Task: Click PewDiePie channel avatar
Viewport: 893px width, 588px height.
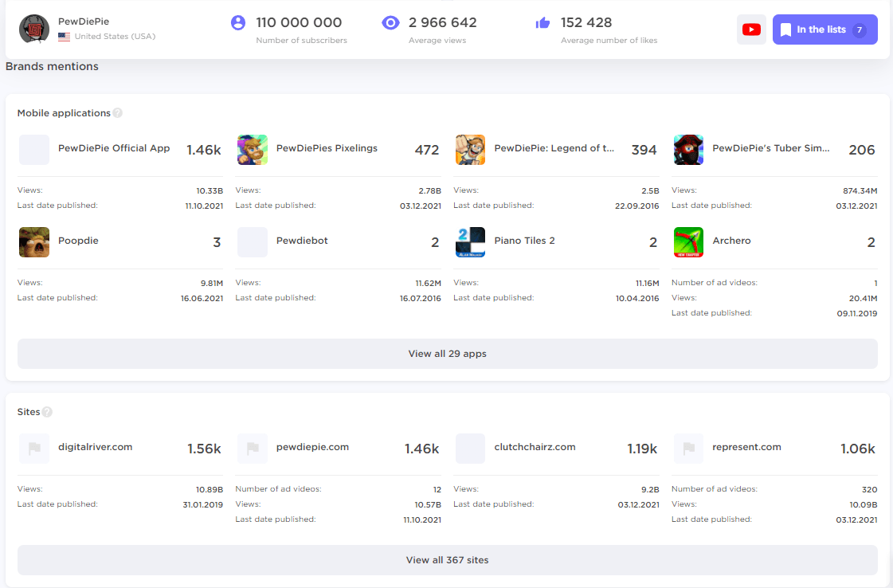Action: [34, 29]
